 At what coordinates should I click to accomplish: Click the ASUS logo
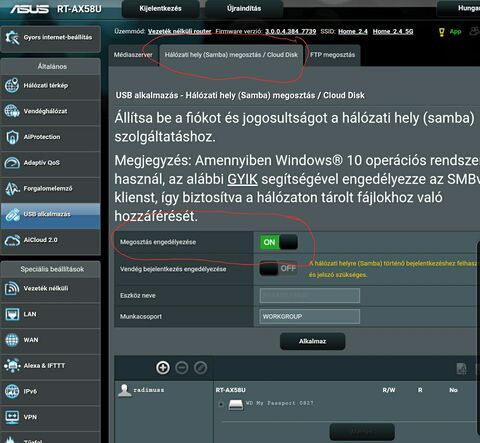click(29, 9)
